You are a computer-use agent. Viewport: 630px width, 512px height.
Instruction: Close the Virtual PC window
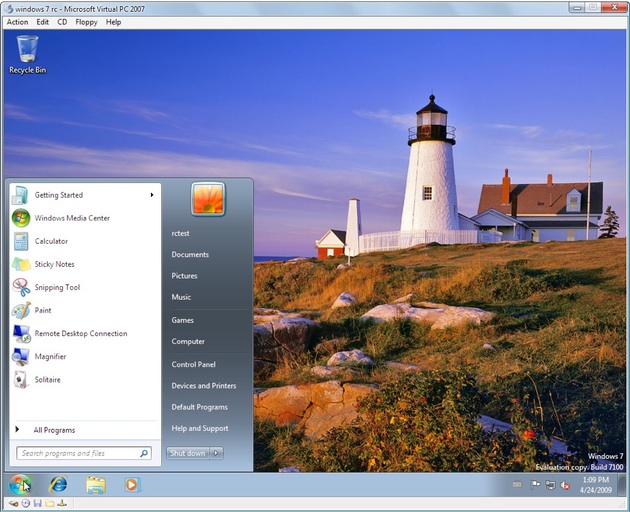(x=614, y=7)
